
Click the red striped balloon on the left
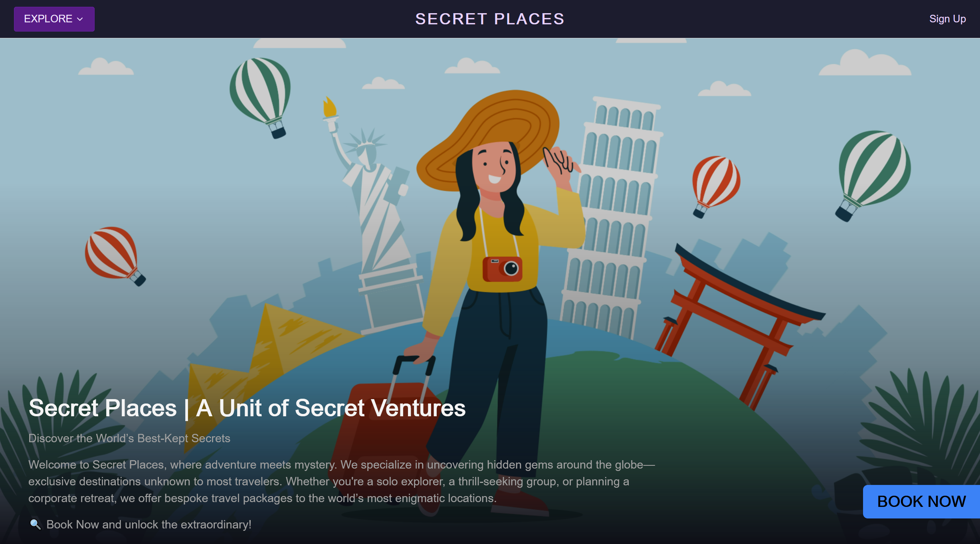tap(115, 256)
